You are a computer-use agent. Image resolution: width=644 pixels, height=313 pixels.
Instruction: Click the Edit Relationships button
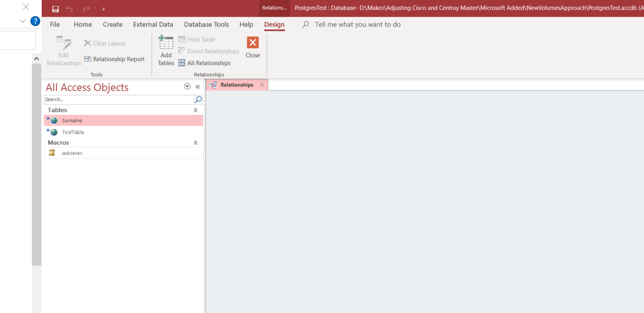point(64,51)
